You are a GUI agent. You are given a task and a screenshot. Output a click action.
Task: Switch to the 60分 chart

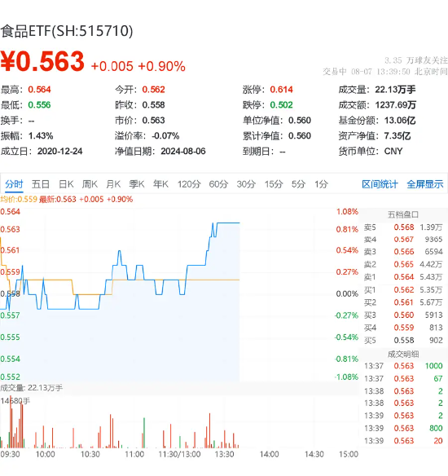[218, 184]
